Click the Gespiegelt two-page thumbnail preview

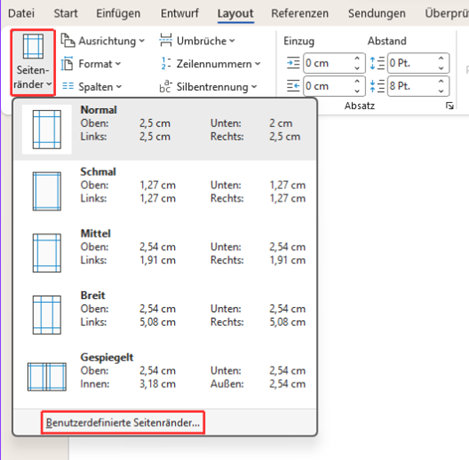pos(47,377)
